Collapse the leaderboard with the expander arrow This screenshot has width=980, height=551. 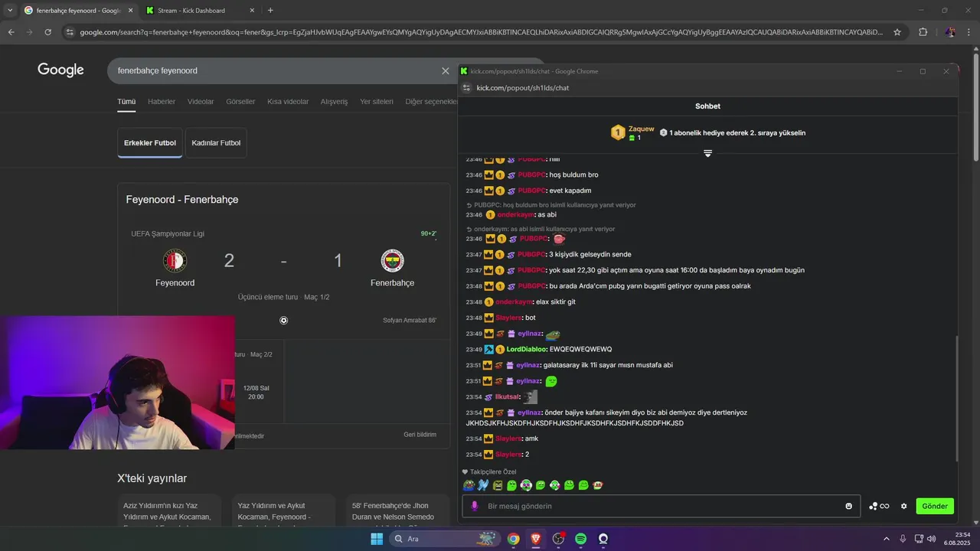[707, 154]
